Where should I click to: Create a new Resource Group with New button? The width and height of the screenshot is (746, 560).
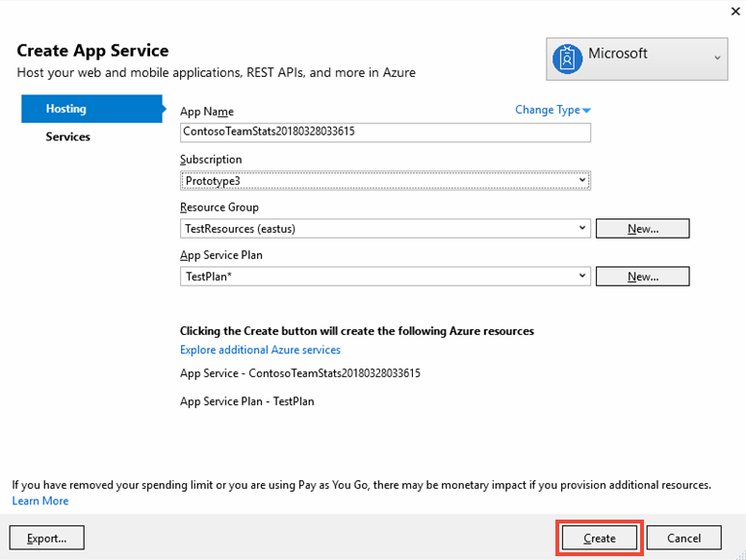point(643,229)
